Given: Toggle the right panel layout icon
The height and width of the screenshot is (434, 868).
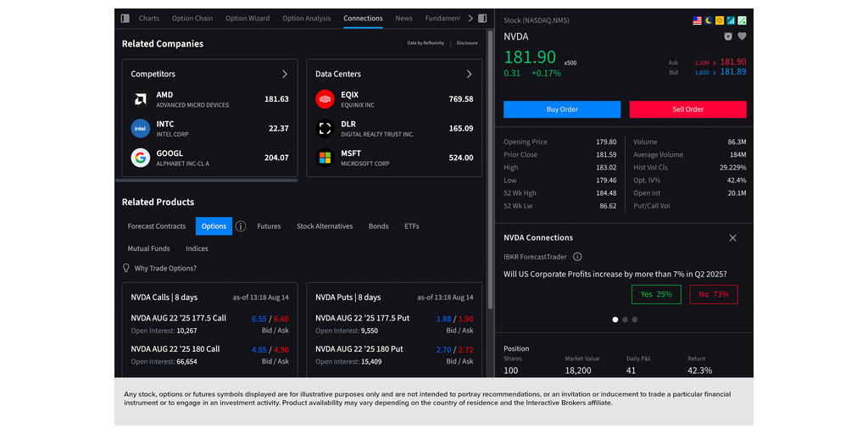Looking at the screenshot, I should coord(482,18).
